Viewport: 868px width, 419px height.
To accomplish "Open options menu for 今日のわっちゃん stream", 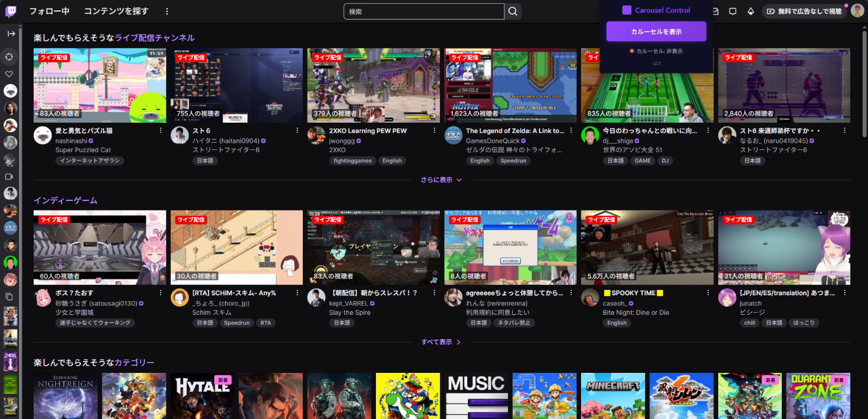I will coord(708,131).
